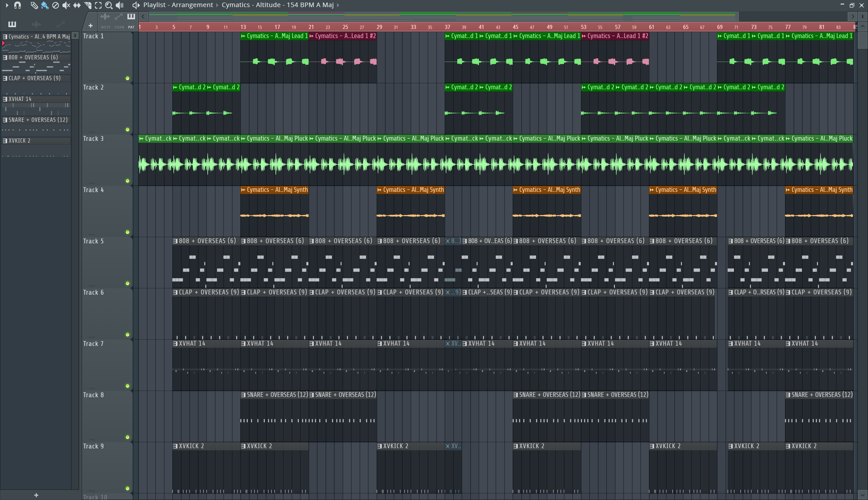
Task: Click bar 37 on the timeline ruler
Action: pyautogui.click(x=447, y=27)
